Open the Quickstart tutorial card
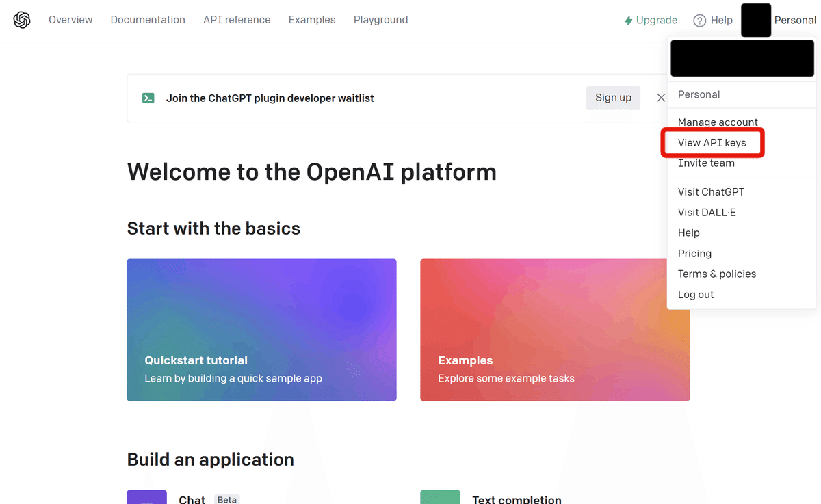This screenshot has width=821, height=504. [x=261, y=330]
